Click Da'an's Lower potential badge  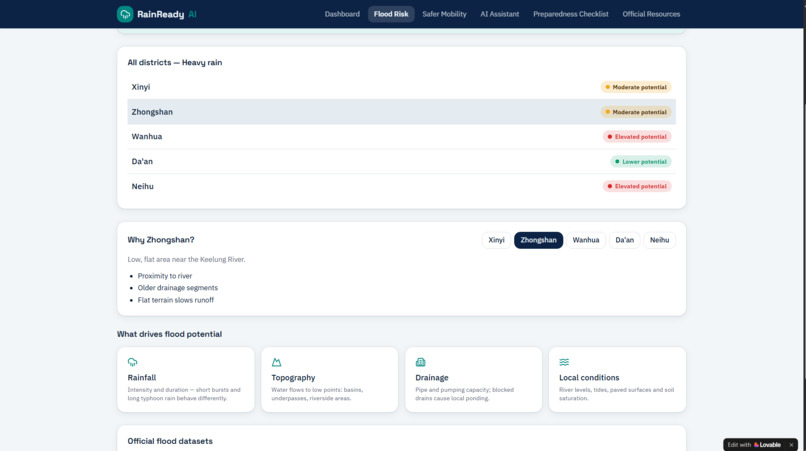[x=640, y=161]
